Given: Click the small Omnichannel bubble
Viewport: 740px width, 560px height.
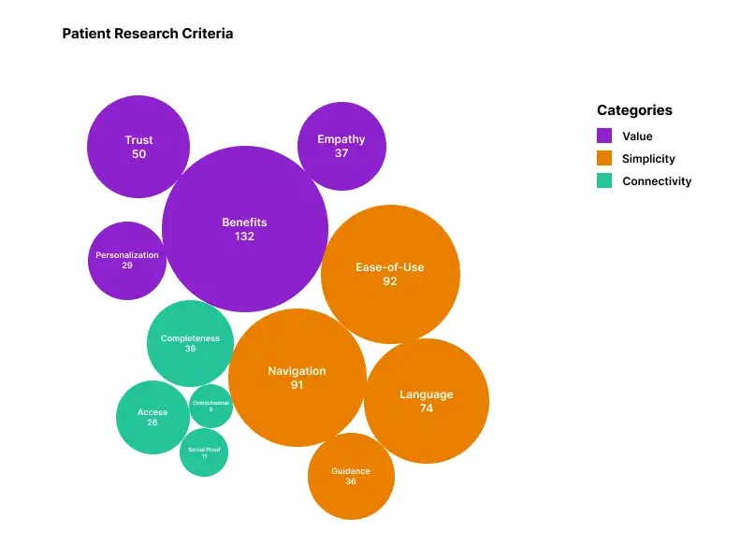Looking at the screenshot, I should (x=210, y=406).
